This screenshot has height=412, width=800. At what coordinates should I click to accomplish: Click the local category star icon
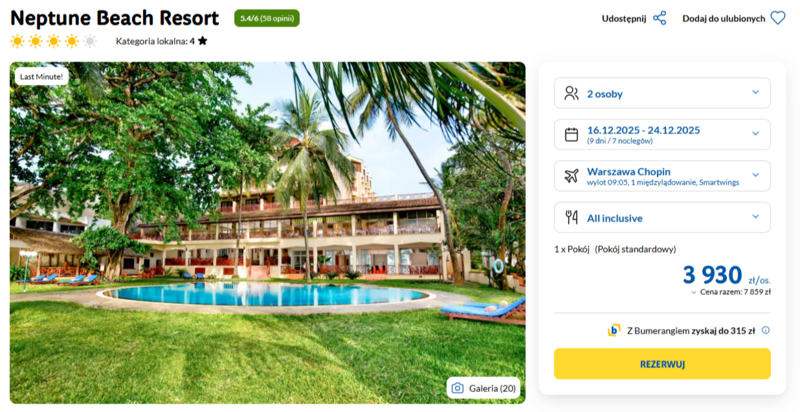click(203, 41)
